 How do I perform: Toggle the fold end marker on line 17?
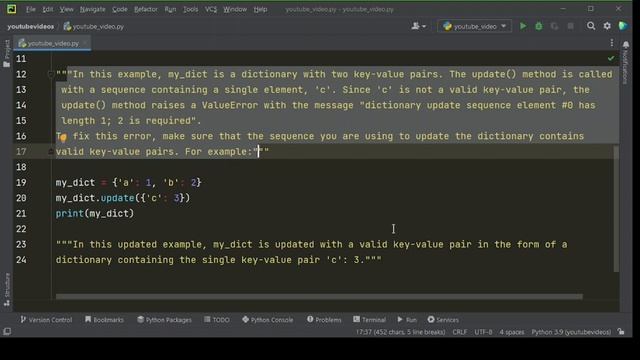click(x=50, y=151)
